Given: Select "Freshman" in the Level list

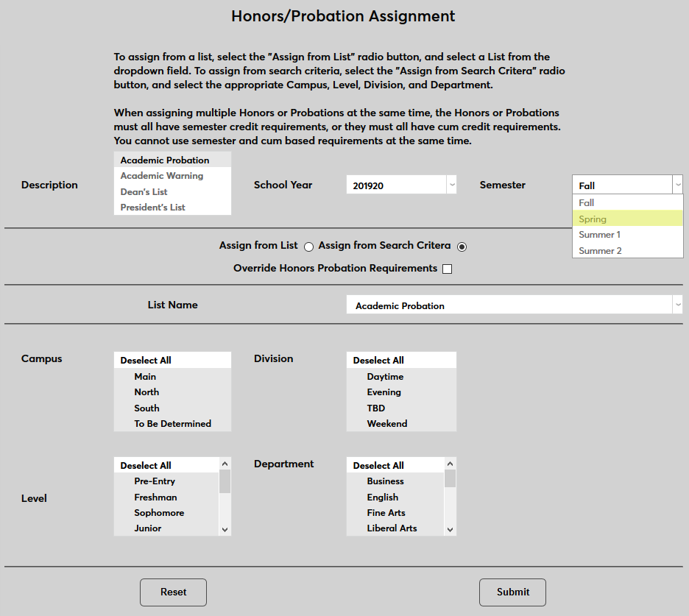Looking at the screenshot, I should point(155,497).
